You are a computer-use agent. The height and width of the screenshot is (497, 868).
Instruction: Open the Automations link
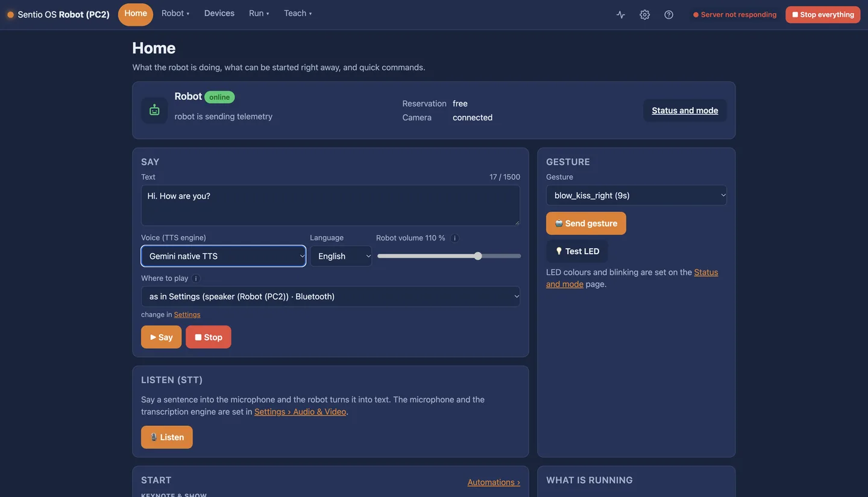[494, 482]
